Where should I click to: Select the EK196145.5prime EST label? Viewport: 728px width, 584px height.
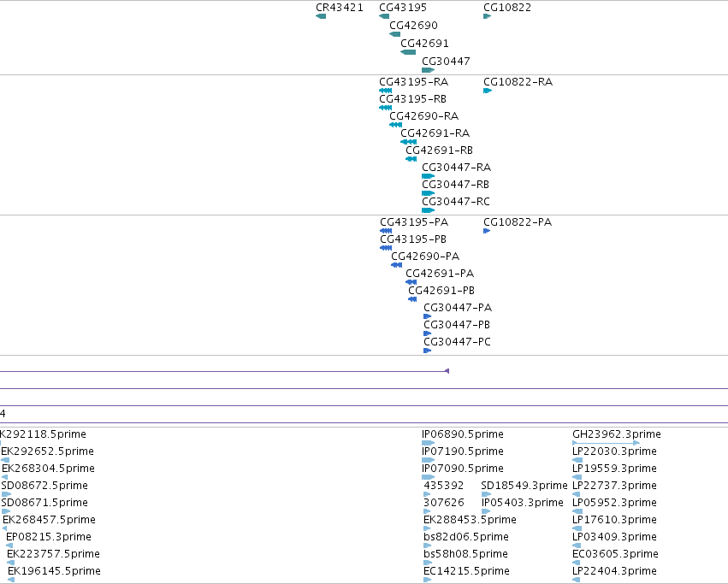click(54, 571)
